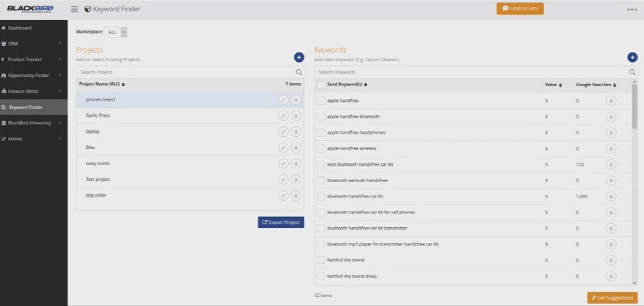The width and height of the screenshot is (644, 306).
Task: Edit the phones news1 project
Action: 283,100
